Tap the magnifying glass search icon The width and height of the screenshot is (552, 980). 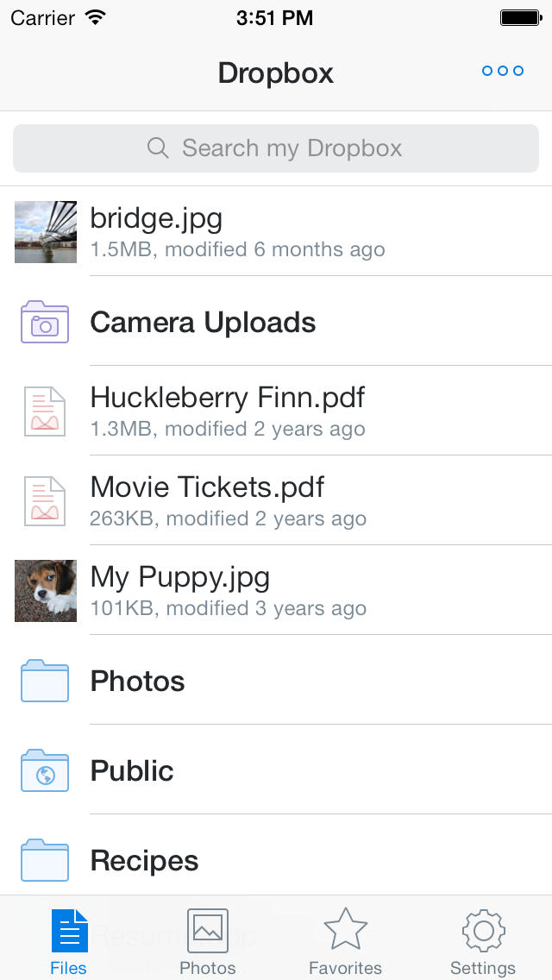(x=158, y=148)
